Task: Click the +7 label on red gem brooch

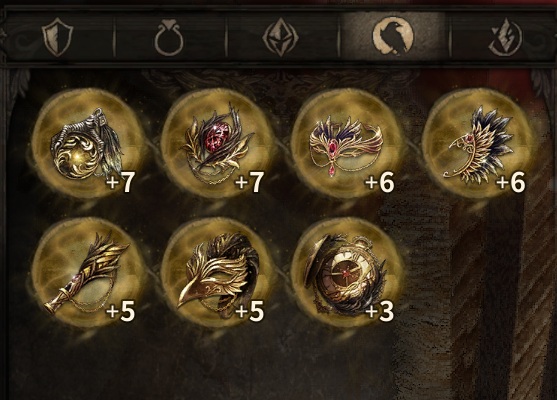Action: point(250,183)
